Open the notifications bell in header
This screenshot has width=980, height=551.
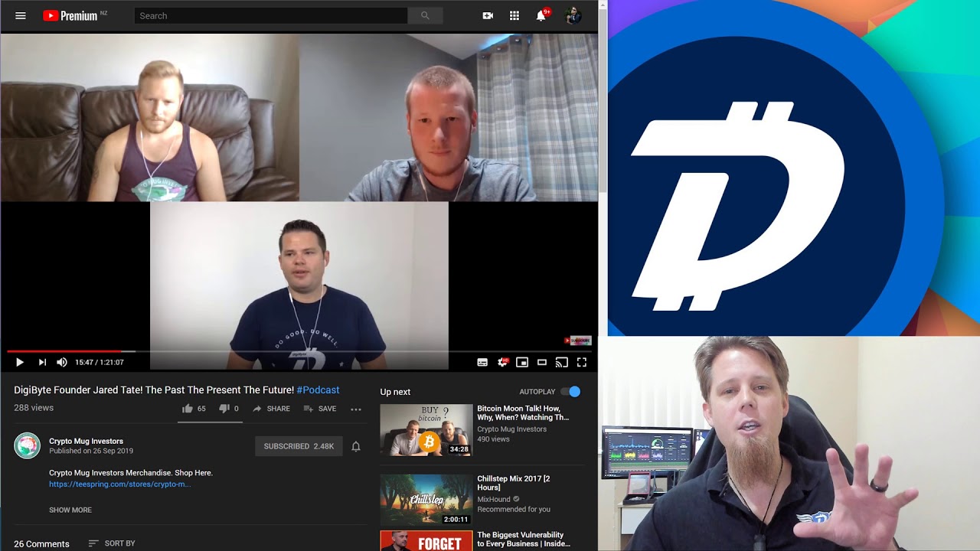[541, 15]
